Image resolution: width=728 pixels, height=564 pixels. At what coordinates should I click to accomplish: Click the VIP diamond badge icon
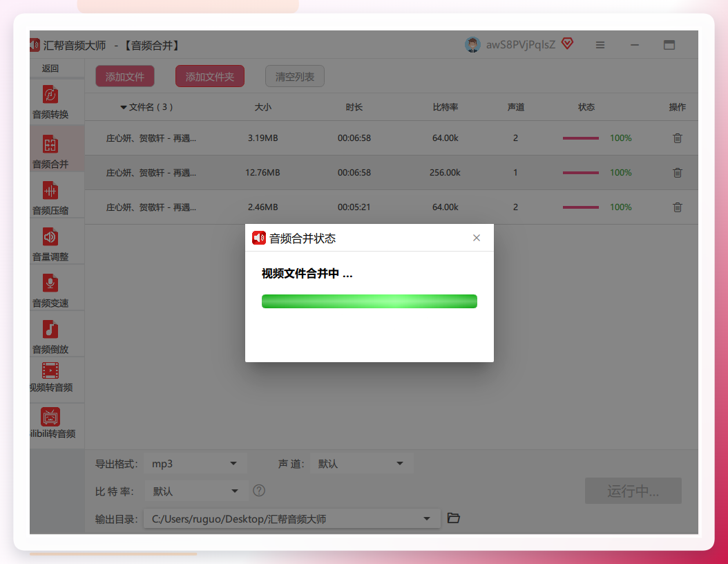click(567, 44)
